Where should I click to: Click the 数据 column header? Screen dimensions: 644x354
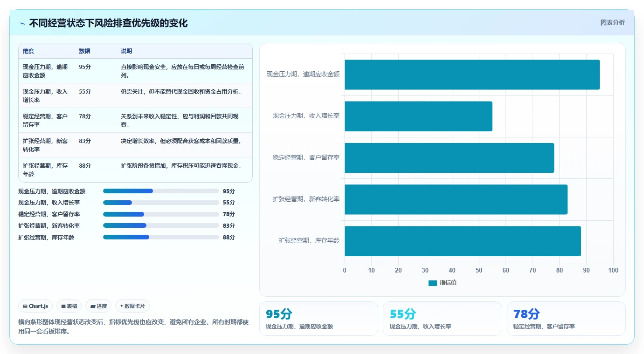click(x=84, y=51)
